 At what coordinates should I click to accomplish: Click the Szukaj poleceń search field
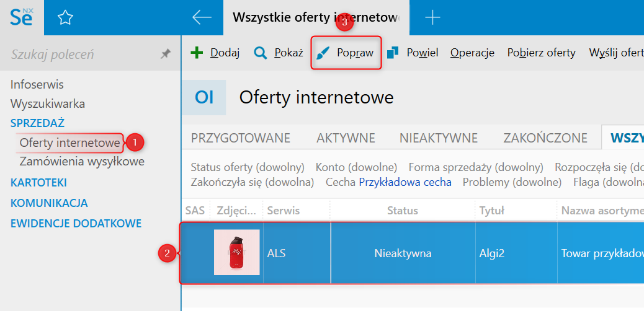[x=81, y=55]
